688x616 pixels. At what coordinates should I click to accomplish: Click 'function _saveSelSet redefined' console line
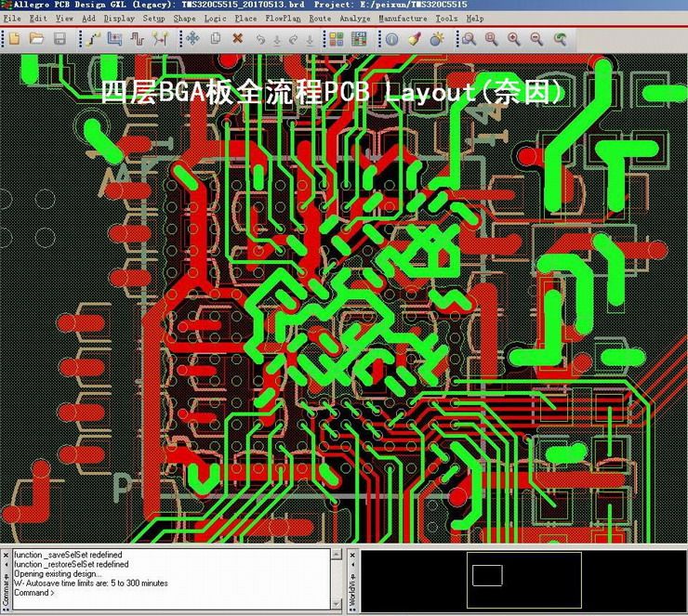(x=68, y=555)
